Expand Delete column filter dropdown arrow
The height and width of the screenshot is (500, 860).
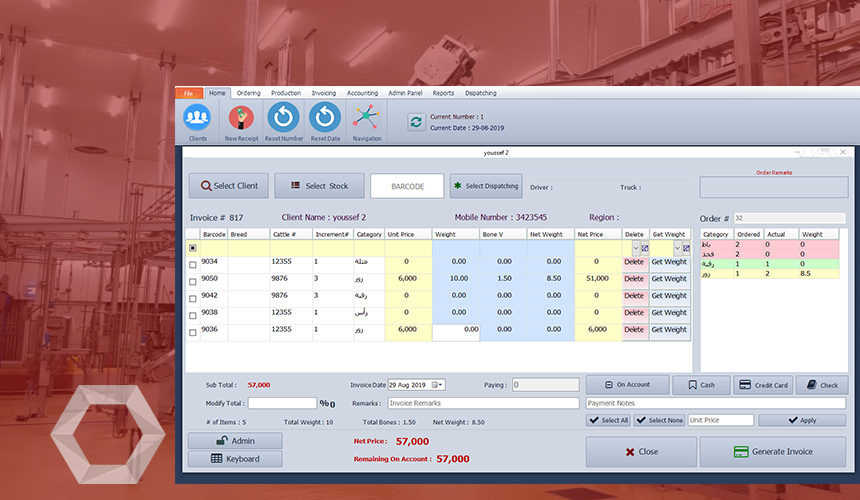point(636,248)
